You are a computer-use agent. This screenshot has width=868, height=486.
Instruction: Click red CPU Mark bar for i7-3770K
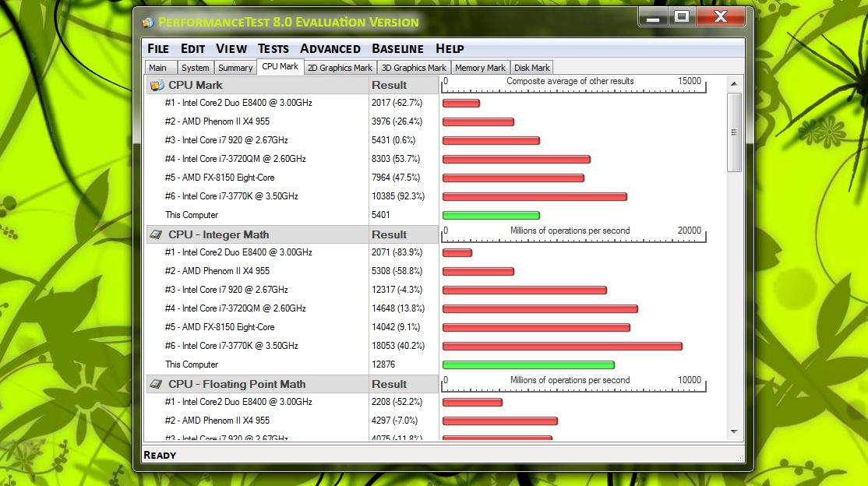click(x=535, y=196)
